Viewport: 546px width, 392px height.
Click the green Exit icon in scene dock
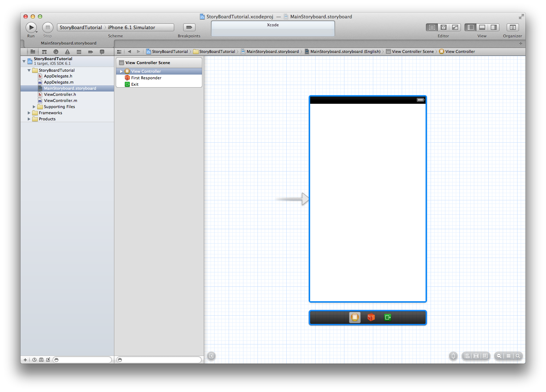coord(388,317)
